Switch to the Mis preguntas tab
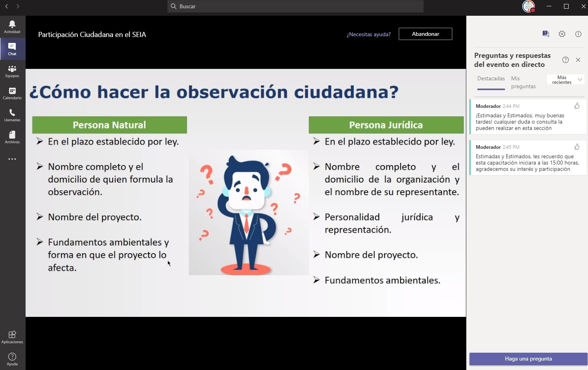588x370 pixels. [x=523, y=82]
